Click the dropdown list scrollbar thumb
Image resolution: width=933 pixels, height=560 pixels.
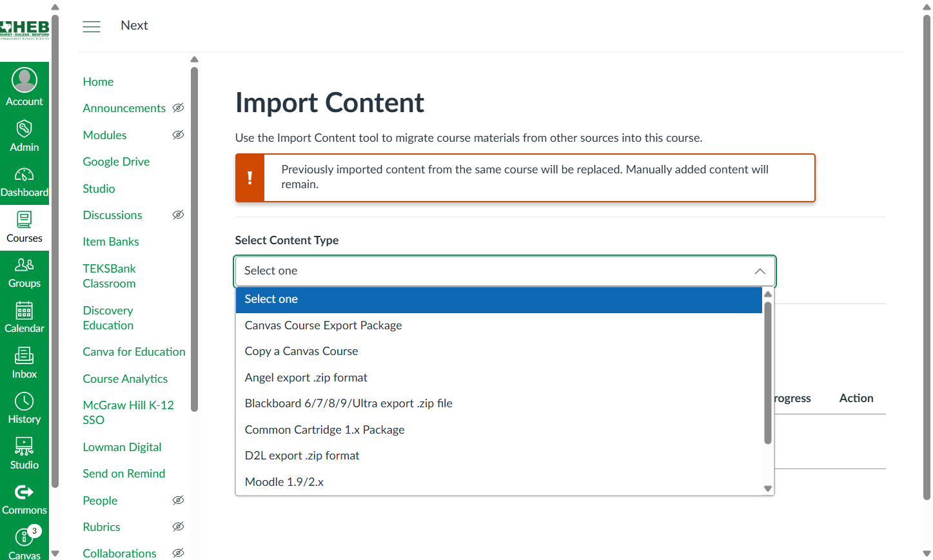[768, 372]
